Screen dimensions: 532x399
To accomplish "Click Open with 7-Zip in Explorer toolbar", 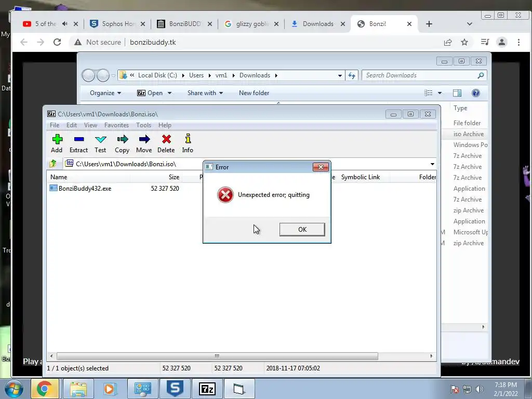I will pyautogui.click(x=150, y=93).
